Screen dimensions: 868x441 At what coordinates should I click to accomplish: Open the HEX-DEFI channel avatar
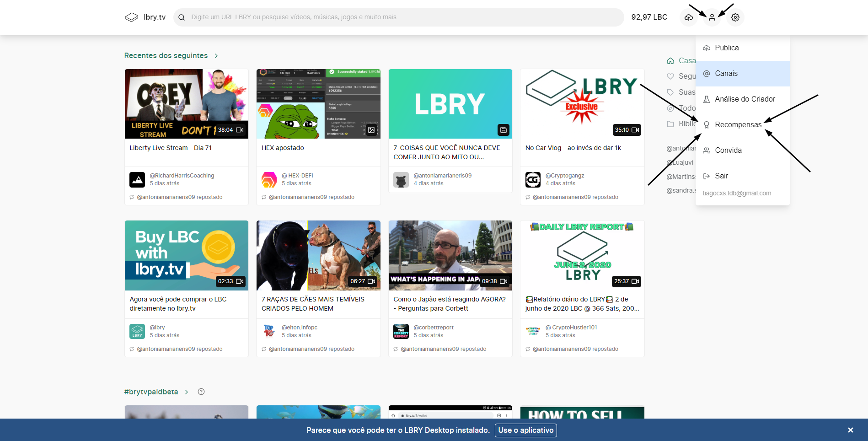pos(269,180)
